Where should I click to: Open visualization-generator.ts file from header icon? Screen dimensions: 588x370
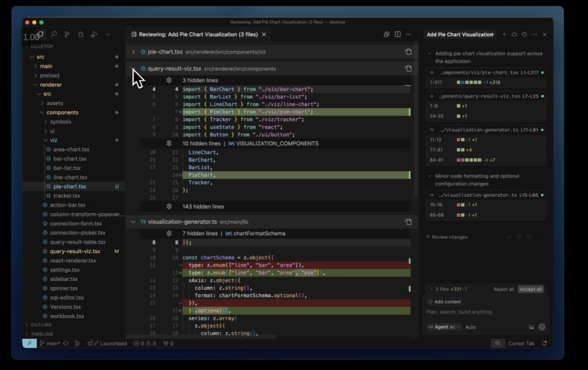tap(408, 222)
